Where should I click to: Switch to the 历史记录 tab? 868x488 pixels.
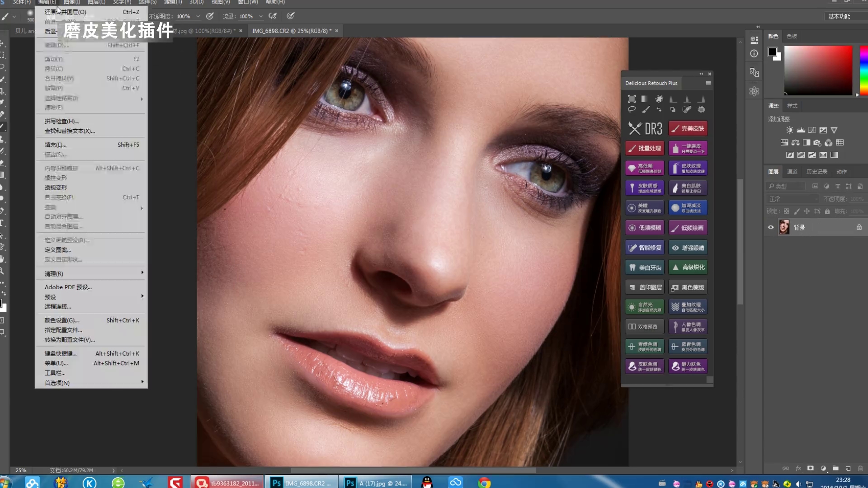[x=816, y=172]
